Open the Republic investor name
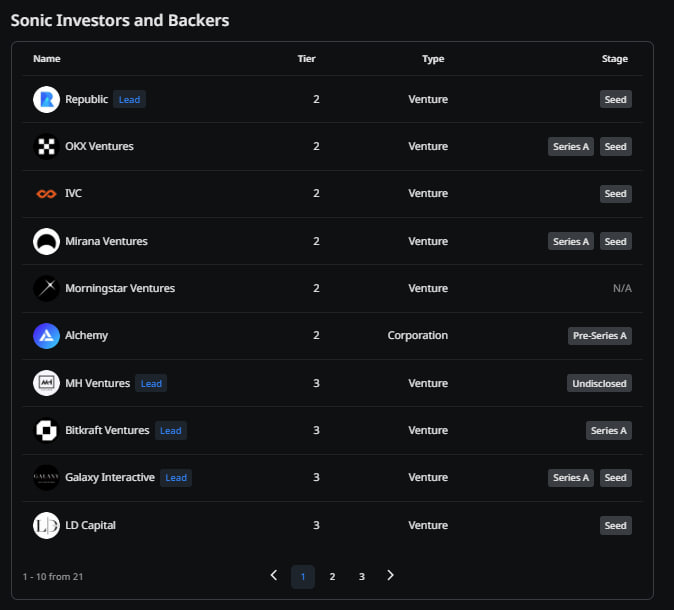Screen dimensions: 674x610 click(x=86, y=99)
